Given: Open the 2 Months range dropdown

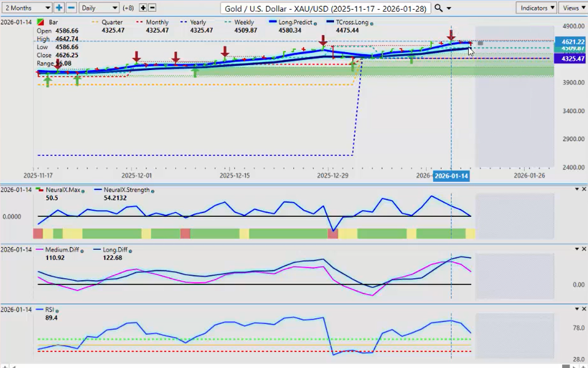Looking at the screenshot, I should (27, 8).
